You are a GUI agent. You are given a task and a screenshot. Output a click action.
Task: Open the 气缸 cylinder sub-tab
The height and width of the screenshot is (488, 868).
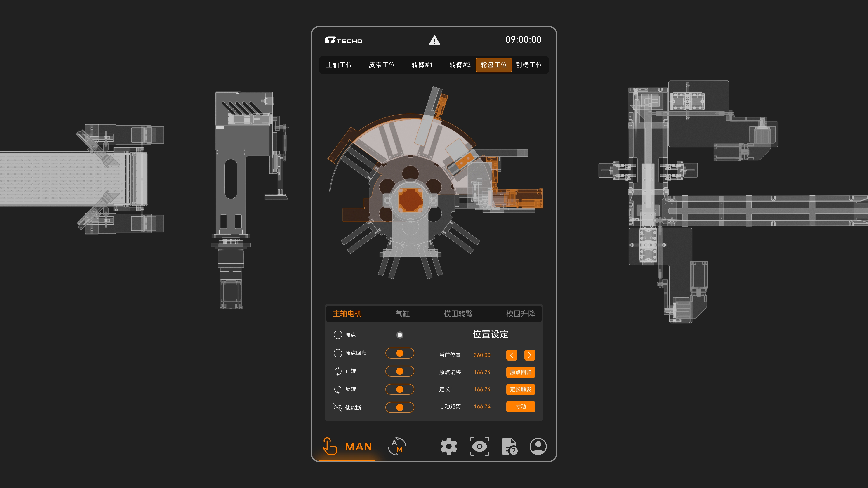click(402, 314)
